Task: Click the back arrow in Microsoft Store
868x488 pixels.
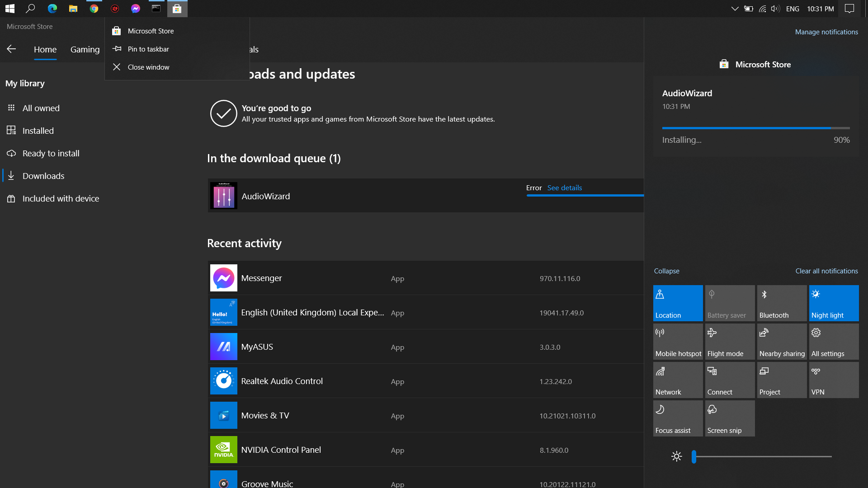Action: 11,49
